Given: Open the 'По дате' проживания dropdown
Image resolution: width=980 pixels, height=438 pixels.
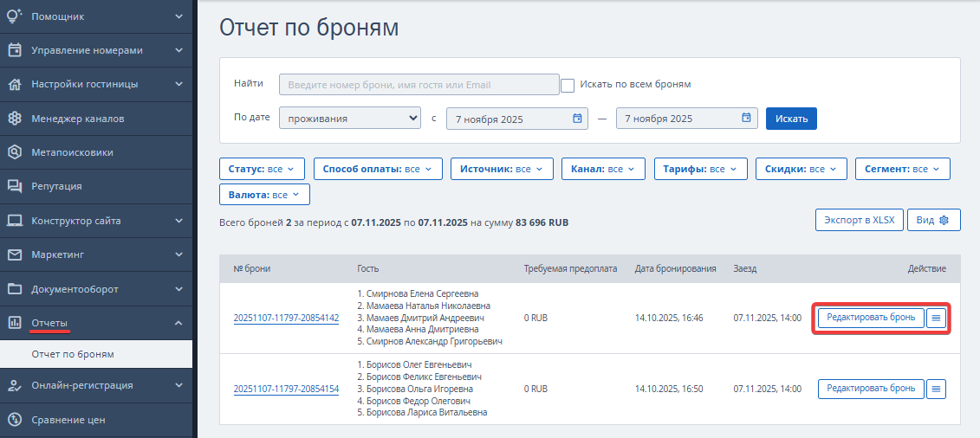Looking at the screenshot, I should 350,119.
